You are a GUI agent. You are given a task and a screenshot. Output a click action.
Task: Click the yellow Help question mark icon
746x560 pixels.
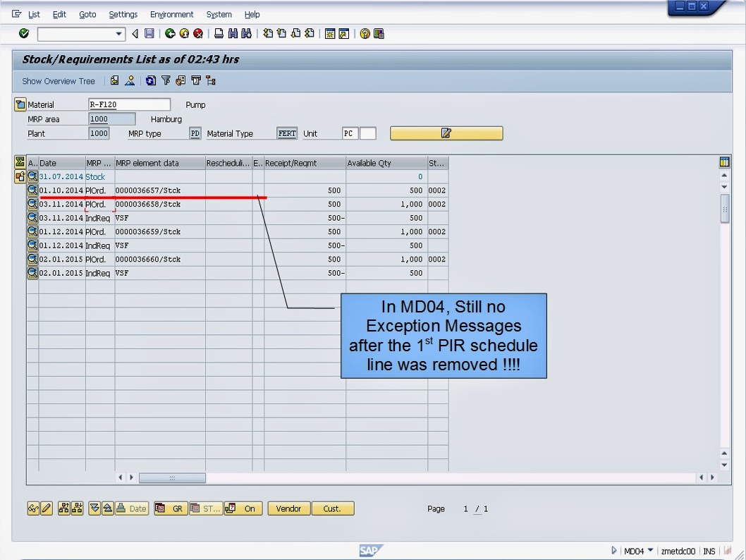pos(365,33)
